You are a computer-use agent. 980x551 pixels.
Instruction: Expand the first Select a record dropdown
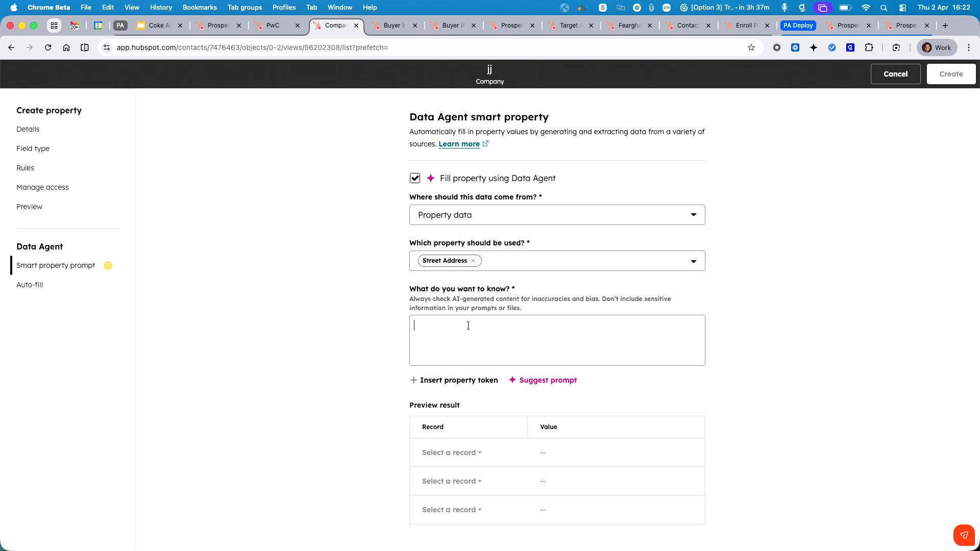click(451, 453)
